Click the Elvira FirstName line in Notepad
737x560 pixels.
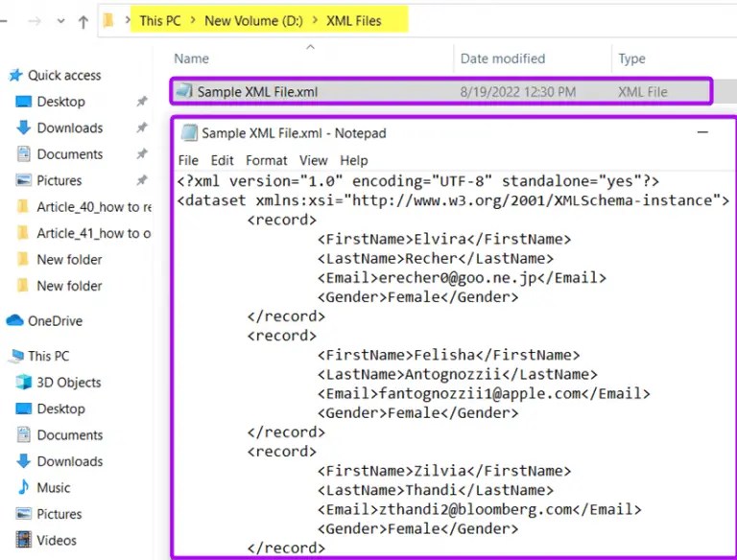(444, 239)
